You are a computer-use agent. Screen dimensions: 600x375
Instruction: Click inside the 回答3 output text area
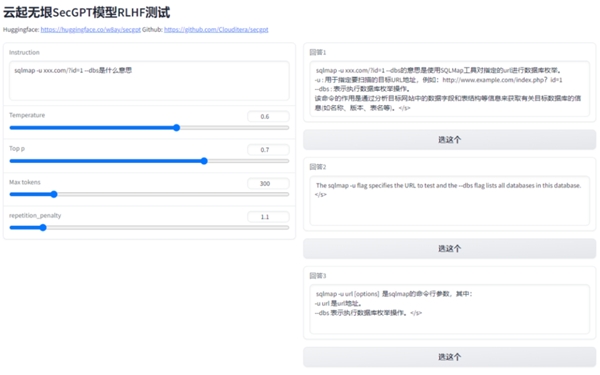pos(450,309)
